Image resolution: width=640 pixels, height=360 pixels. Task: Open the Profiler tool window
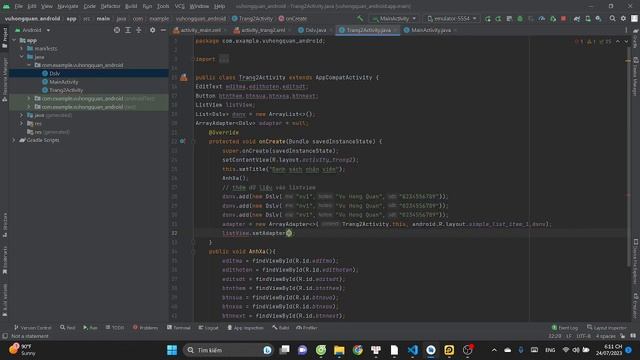click(x=307, y=328)
